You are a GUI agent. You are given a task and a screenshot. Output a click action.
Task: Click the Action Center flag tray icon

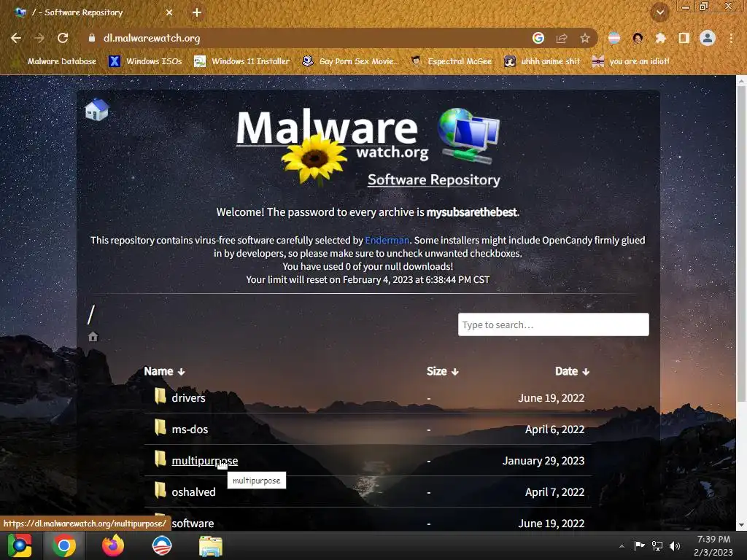tap(639, 545)
